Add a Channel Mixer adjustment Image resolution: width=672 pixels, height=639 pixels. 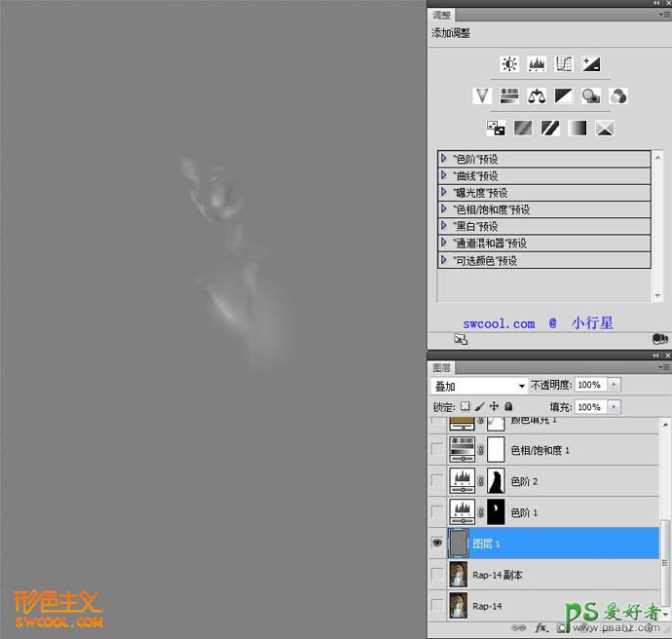pyautogui.click(x=617, y=95)
